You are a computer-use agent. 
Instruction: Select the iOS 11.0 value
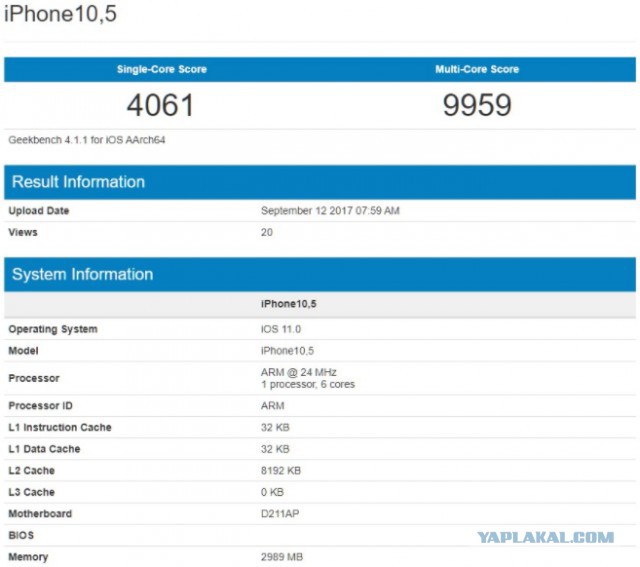pyautogui.click(x=281, y=329)
